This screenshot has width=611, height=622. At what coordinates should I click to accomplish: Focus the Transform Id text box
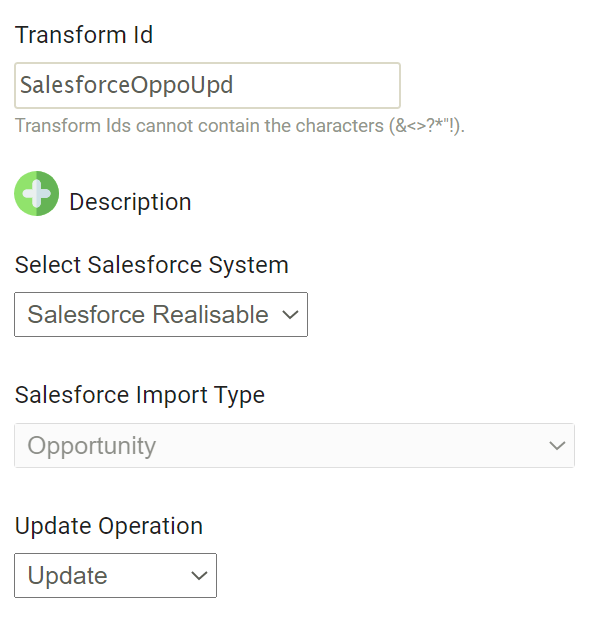point(207,86)
